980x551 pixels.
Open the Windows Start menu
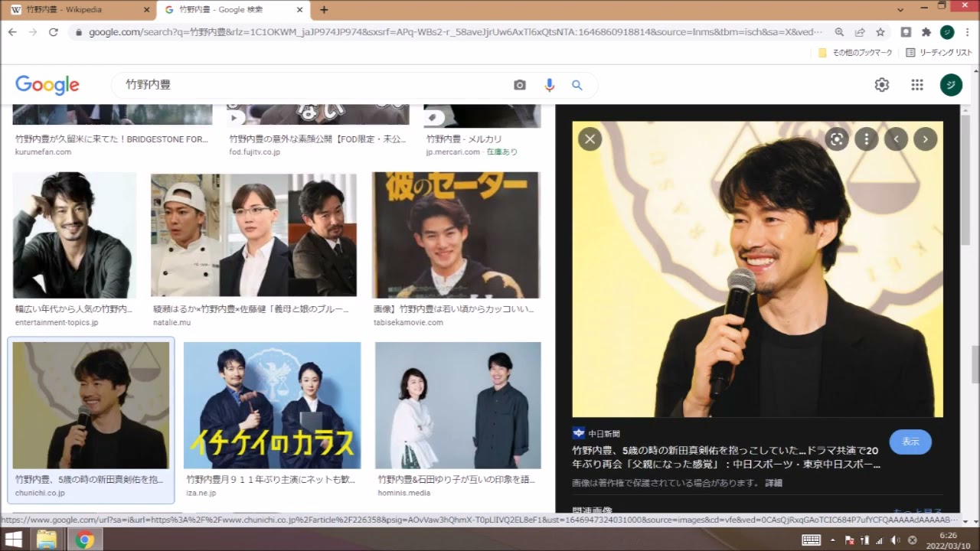(x=13, y=540)
